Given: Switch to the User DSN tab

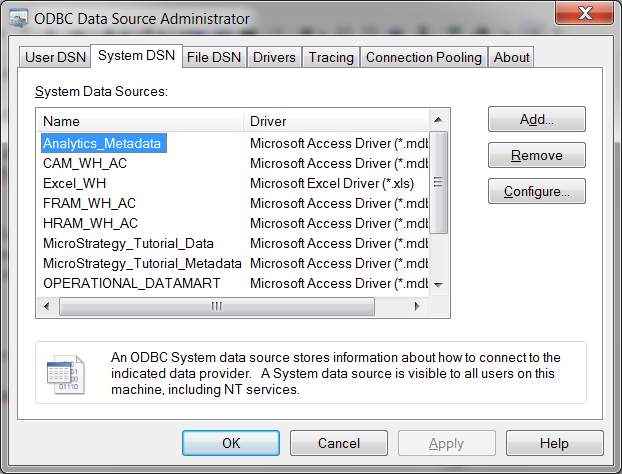Looking at the screenshot, I should coord(55,57).
